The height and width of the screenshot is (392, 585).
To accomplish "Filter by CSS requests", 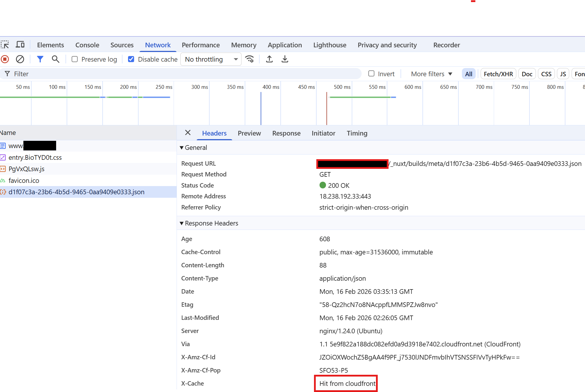I will pyautogui.click(x=546, y=74).
